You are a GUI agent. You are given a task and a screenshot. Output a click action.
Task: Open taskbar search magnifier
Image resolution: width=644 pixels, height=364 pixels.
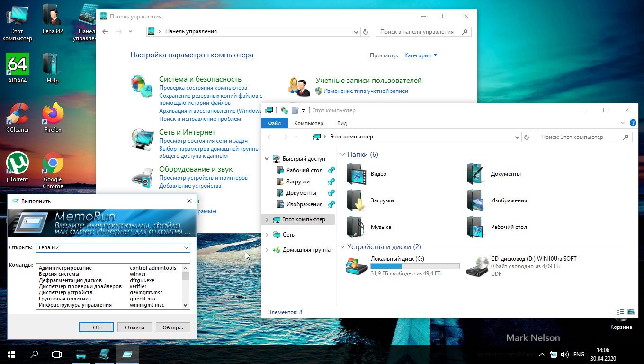tap(34, 354)
